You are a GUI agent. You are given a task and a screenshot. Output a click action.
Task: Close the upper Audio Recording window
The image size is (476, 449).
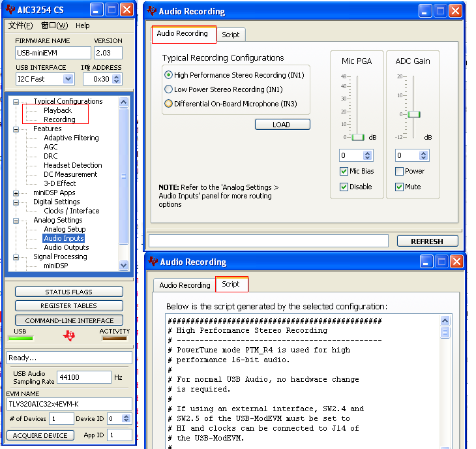[455, 11]
